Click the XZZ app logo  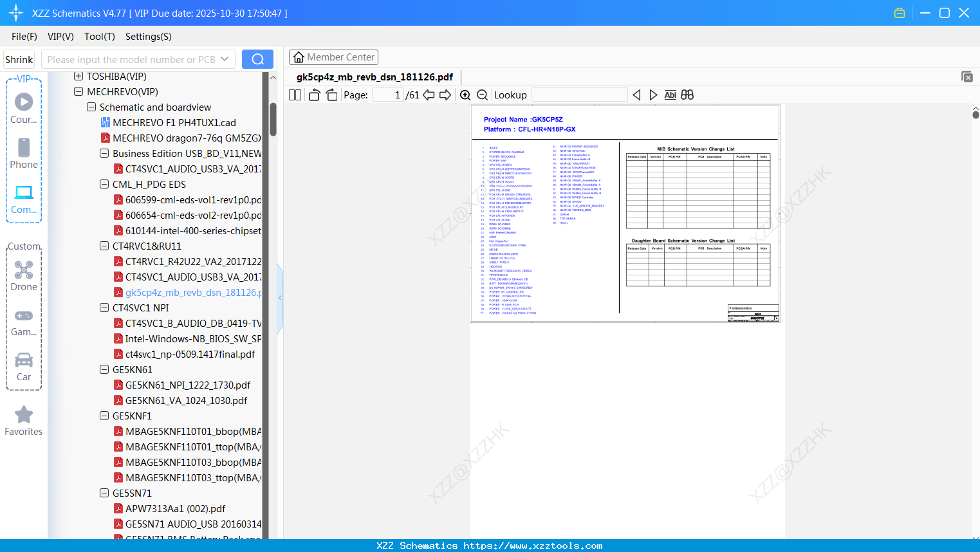[16, 13]
